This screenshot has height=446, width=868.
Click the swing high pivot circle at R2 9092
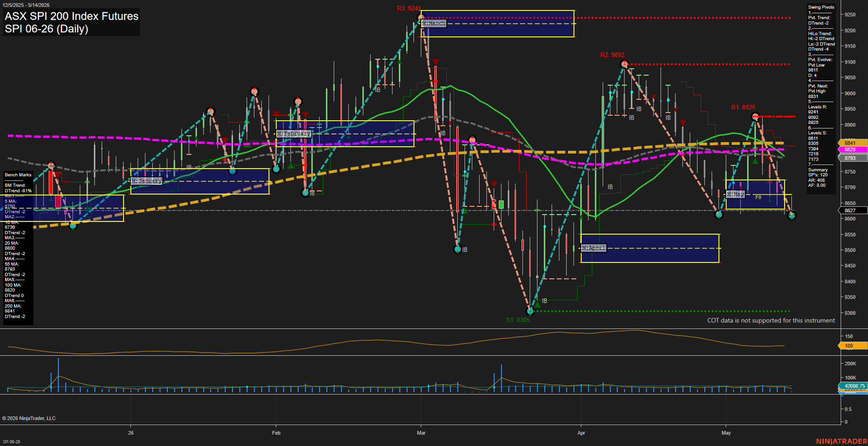pos(625,64)
